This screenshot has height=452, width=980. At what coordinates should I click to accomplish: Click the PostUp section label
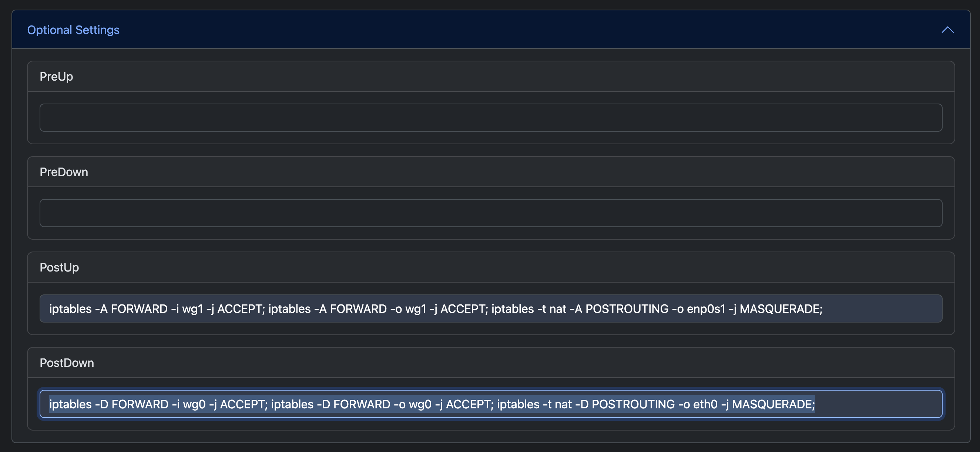pos(59,267)
